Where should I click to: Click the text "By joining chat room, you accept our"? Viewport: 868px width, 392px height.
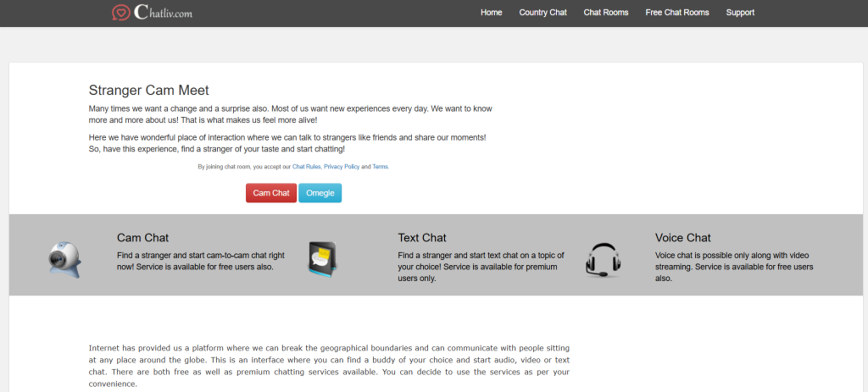click(x=244, y=167)
